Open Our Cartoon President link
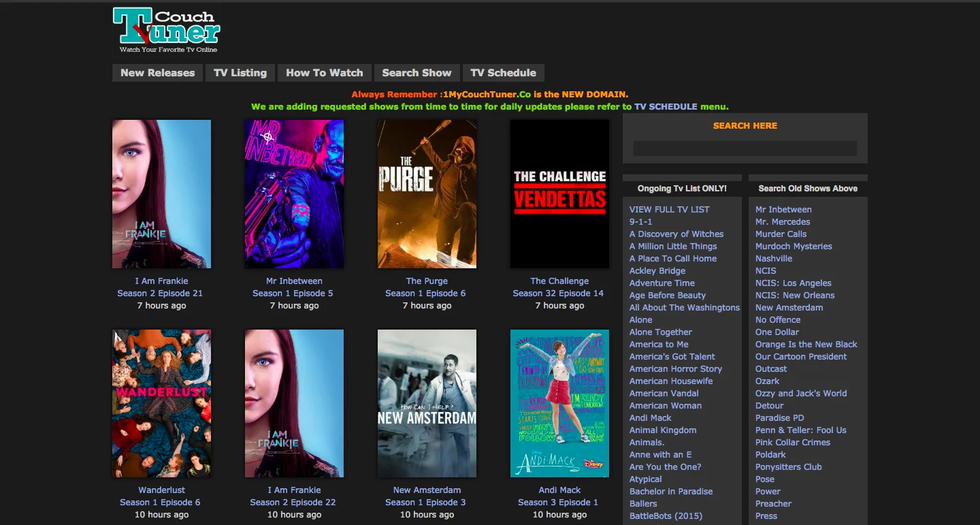 [801, 357]
